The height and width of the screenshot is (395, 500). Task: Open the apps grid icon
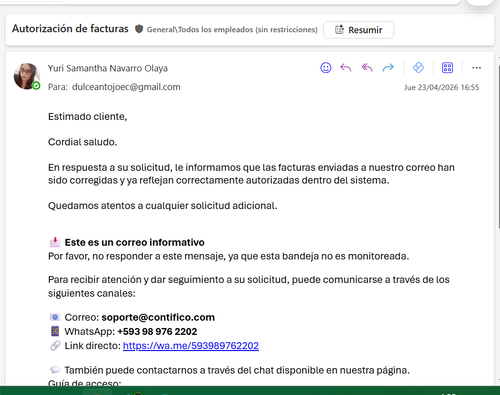pyautogui.click(x=447, y=68)
